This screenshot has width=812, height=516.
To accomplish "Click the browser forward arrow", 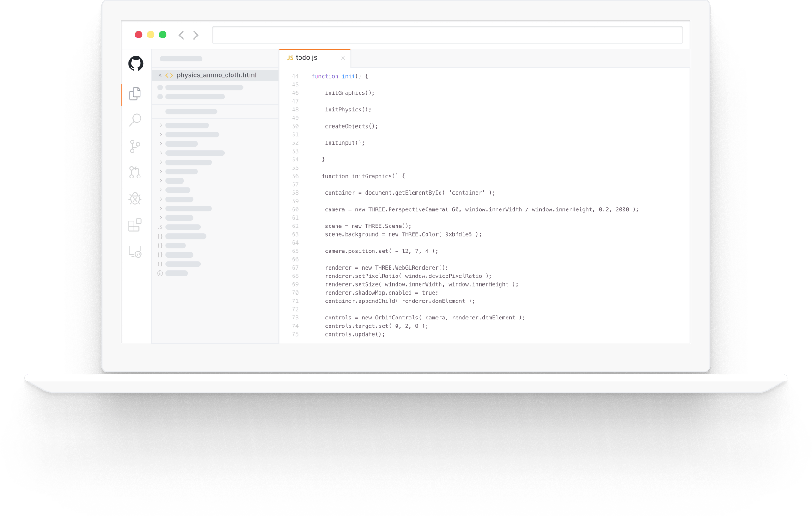I will tap(196, 35).
